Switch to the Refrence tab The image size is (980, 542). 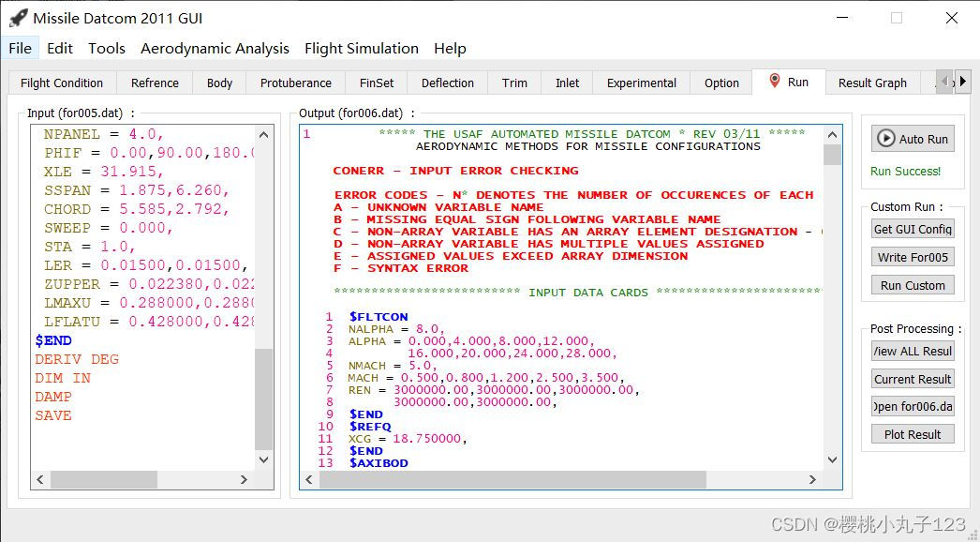[x=155, y=83]
